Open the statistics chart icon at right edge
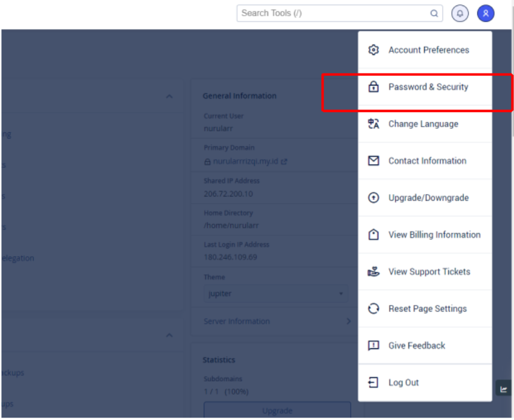The width and height of the screenshot is (514, 420). pos(504,389)
